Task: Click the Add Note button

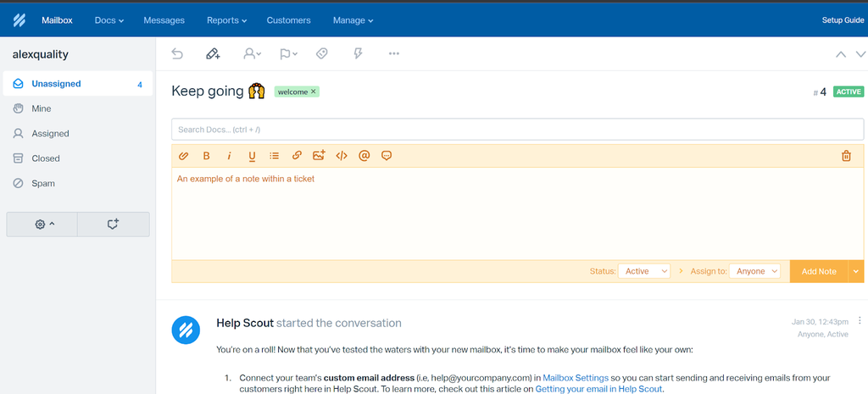Action: [819, 271]
